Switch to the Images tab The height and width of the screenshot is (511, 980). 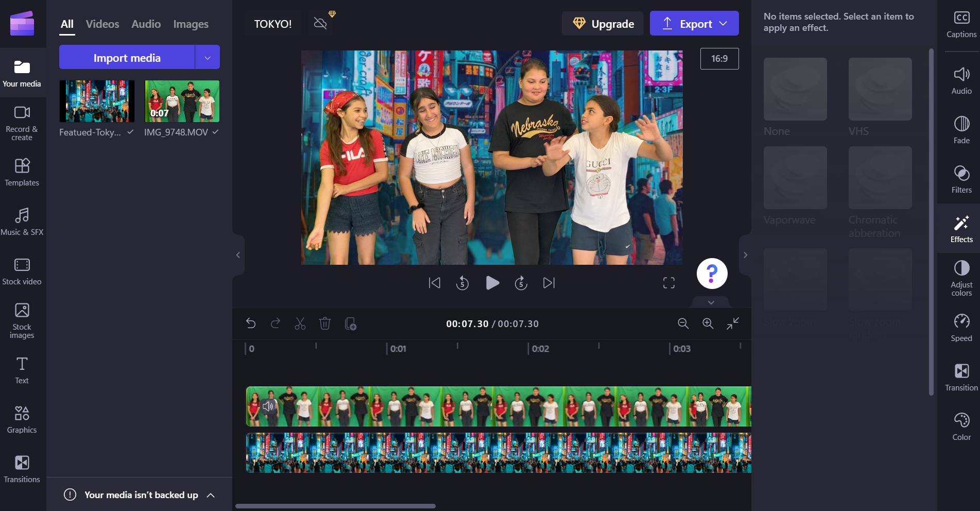(x=191, y=24)
